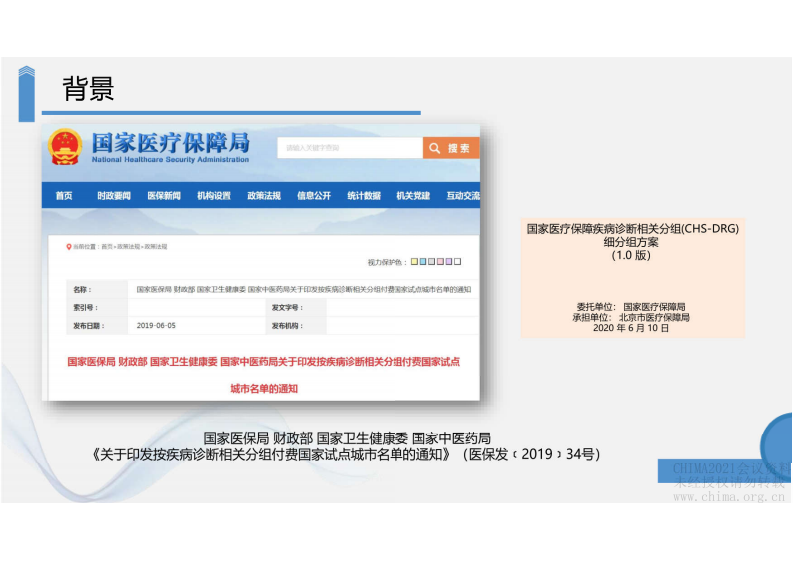
Task: Select the blue eye-protection color swatch
Action: pos(423,262)
